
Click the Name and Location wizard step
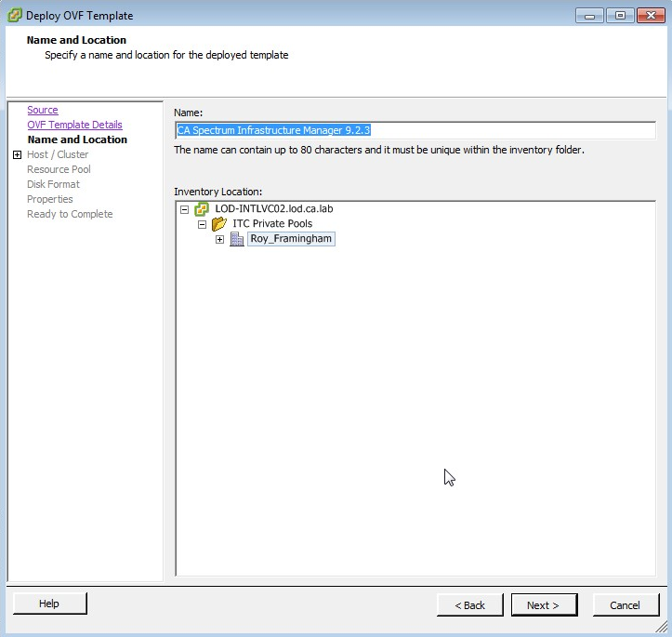pos(77,139)
